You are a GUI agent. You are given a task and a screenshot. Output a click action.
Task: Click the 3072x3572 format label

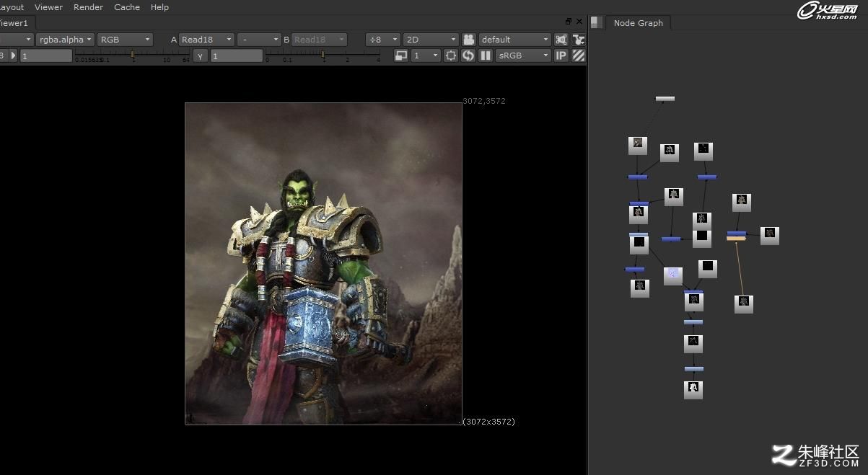488,422
